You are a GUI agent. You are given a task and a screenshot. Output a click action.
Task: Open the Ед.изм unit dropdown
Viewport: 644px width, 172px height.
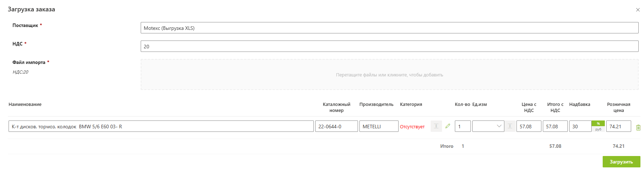pyautogui.click(x=488, y=126)
